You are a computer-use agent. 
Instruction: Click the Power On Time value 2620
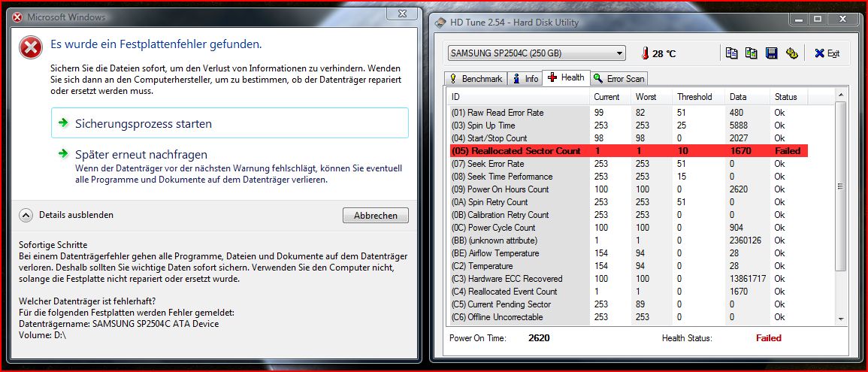(539, 337)
